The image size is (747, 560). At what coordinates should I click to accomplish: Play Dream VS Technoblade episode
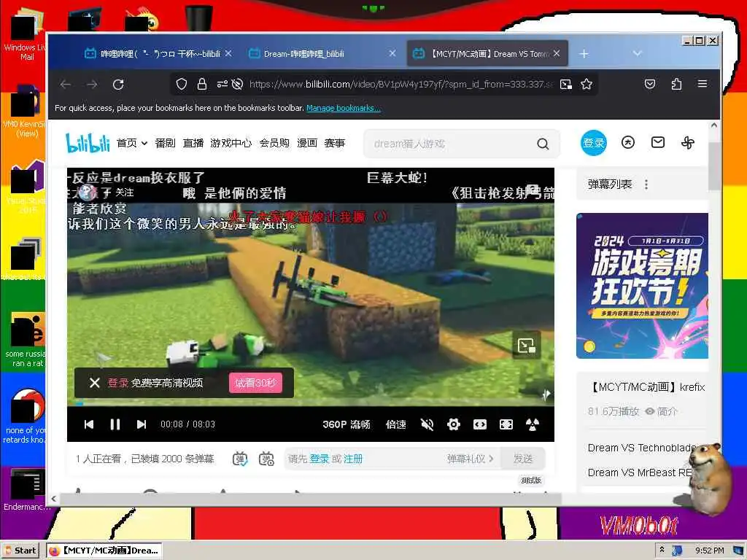point(642,448)
